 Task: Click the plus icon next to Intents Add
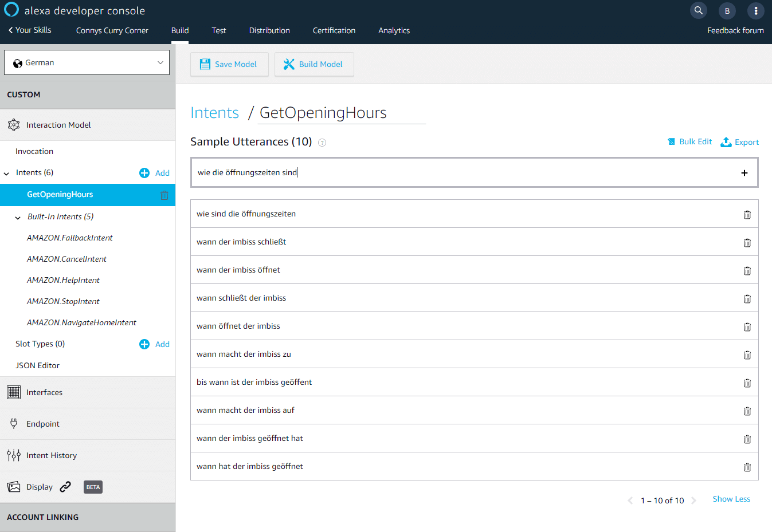pyautogui.click(x=144, y=173)
